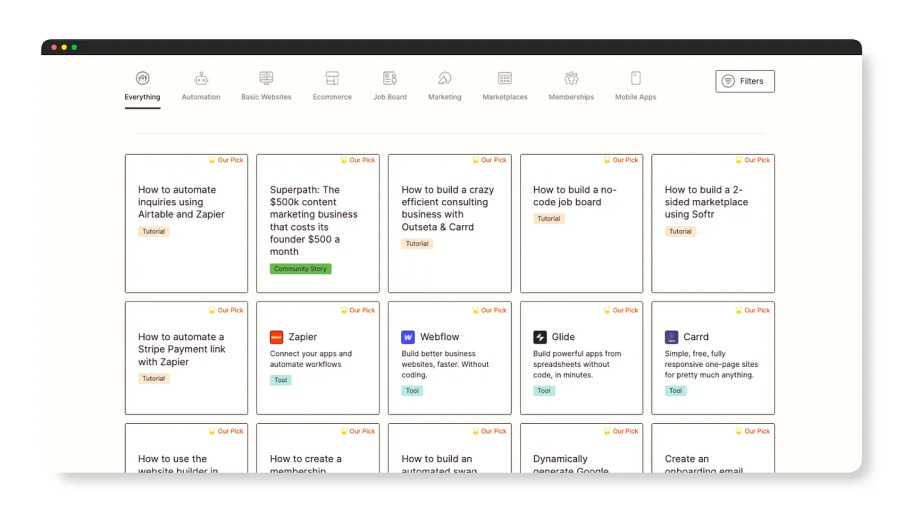Image resolution: width=904 pixels, height=512 pixels.
Task: Switch to the Basic Websites tab label
Action: 266,97
